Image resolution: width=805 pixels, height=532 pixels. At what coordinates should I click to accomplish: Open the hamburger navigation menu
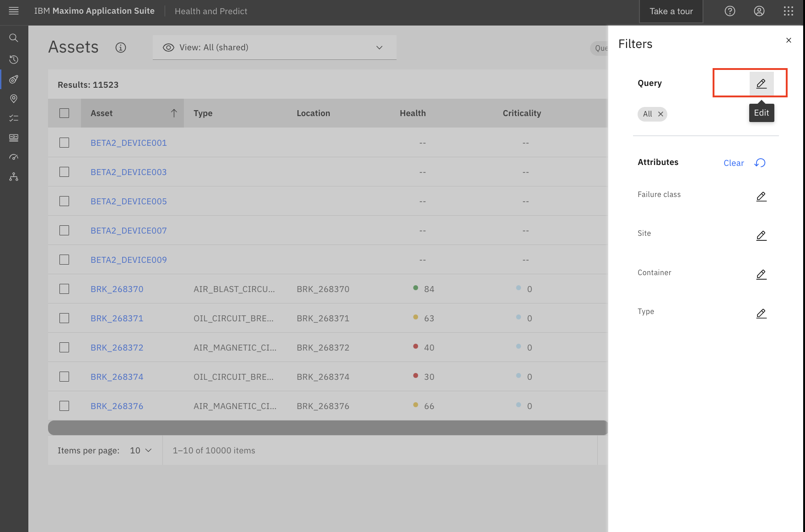(x=14, y=11)
